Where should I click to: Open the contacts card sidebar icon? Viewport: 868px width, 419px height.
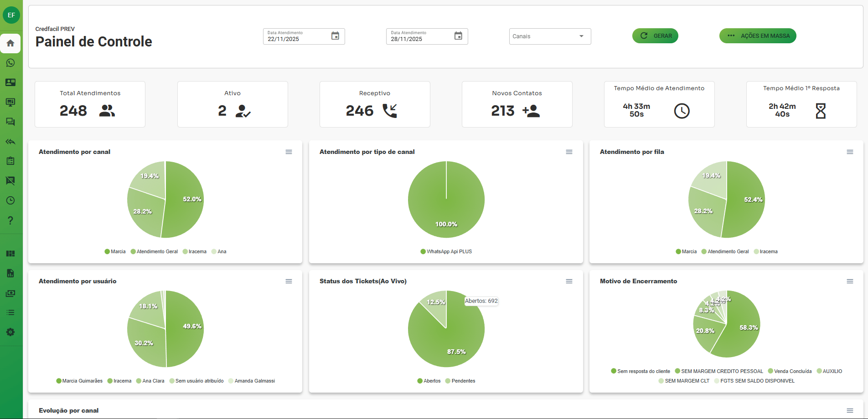pos(10,82)
